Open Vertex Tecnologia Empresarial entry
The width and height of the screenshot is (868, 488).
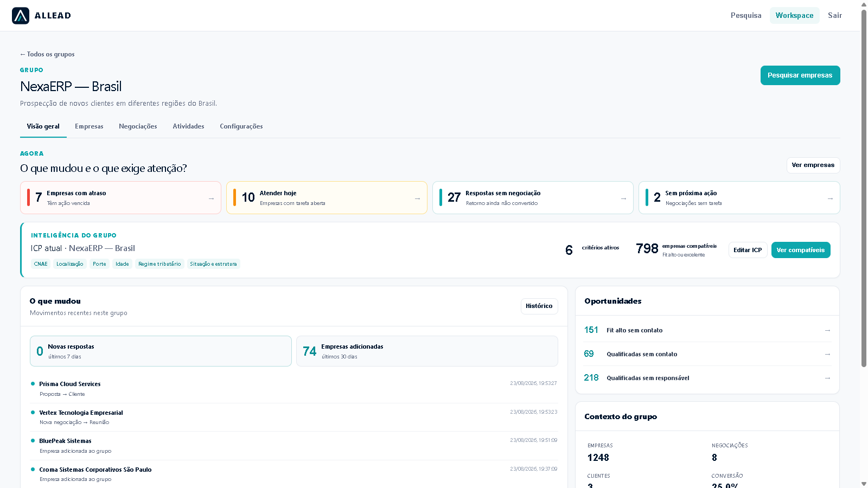click(294, 418)
